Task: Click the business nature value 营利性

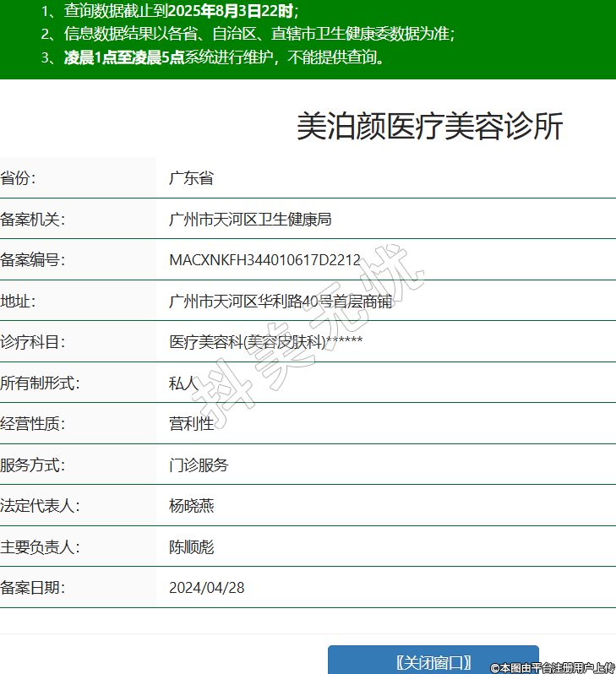Action: coord(191,424)
